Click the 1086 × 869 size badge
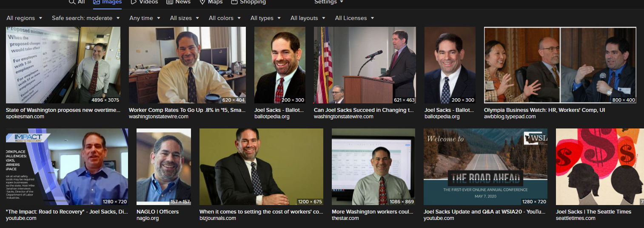644x228 pixels. click(402, 202)
